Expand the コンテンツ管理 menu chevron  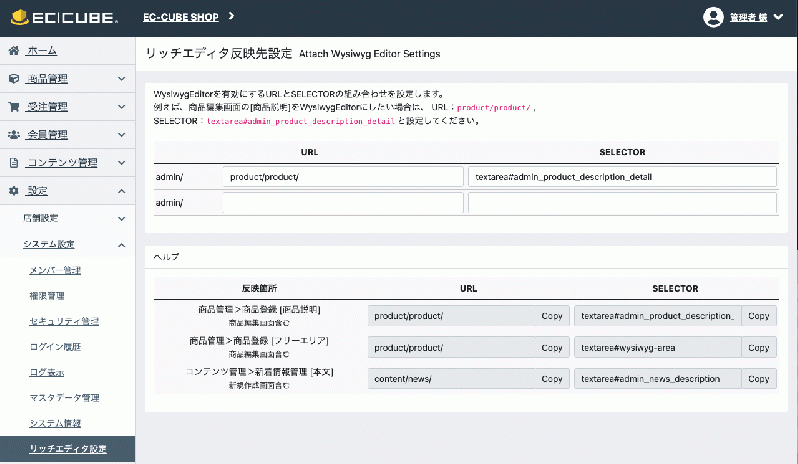coord(122,162)
